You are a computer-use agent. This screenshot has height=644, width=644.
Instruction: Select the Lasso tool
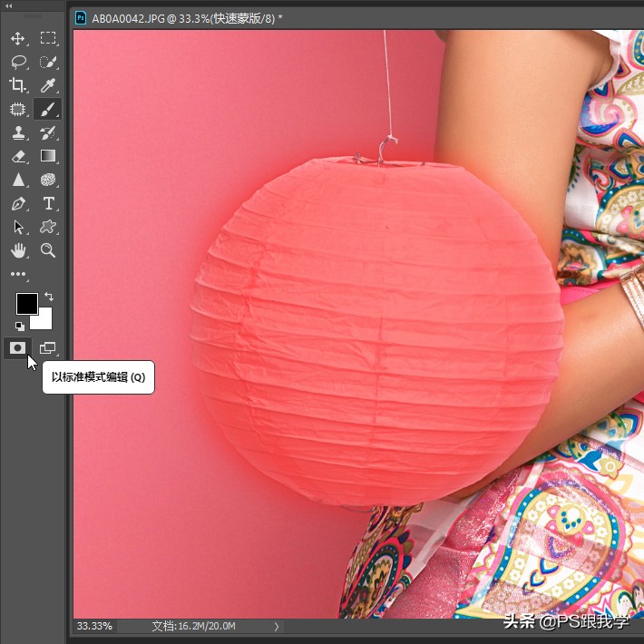18,62
